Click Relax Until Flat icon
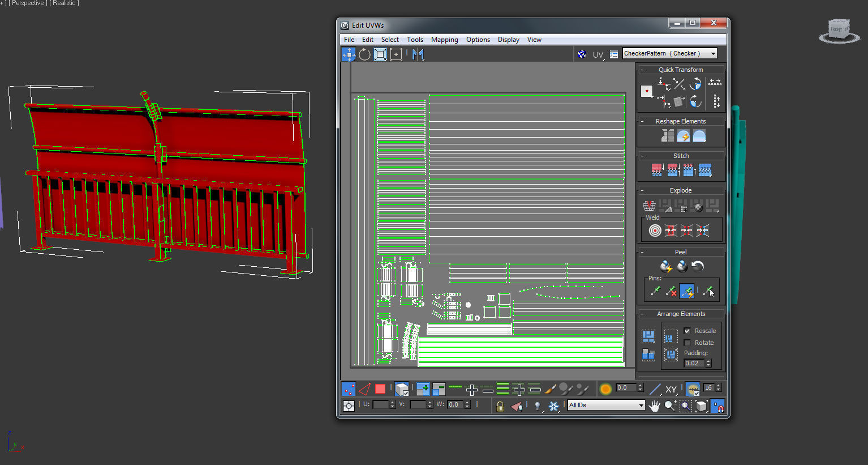Viewport: 868px width, 465px height. (x=684, y=136)
